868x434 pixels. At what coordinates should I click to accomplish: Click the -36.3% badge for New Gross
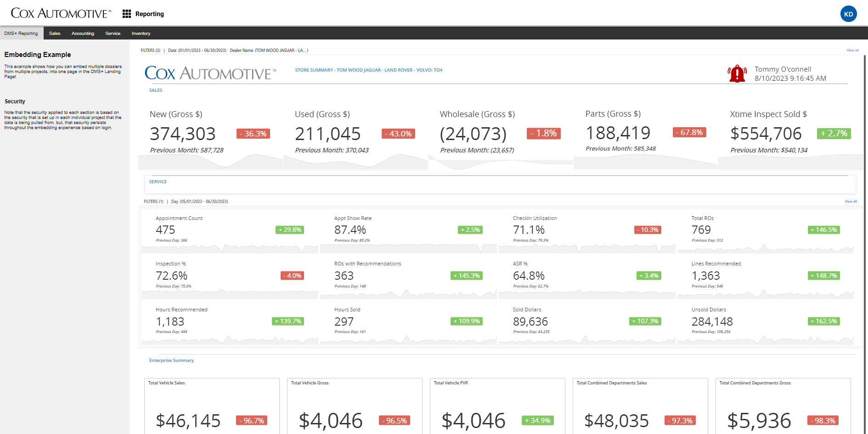coord(253,134)
